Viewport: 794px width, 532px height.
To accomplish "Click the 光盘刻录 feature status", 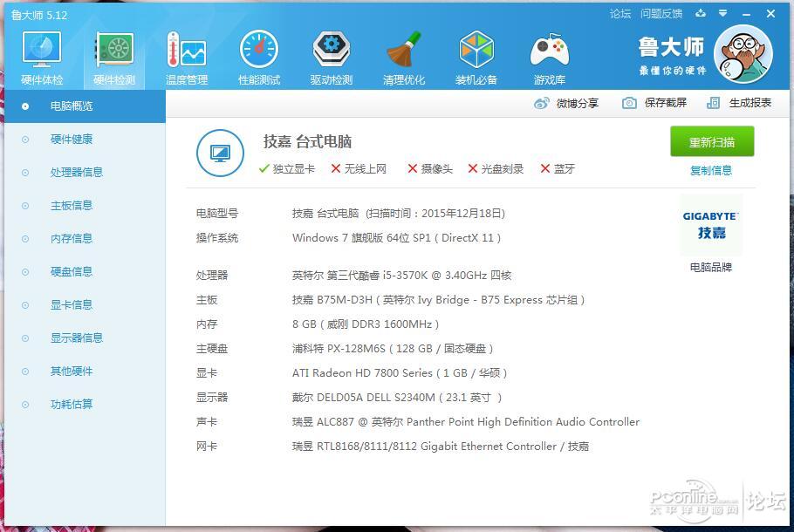I will (496, 168).
